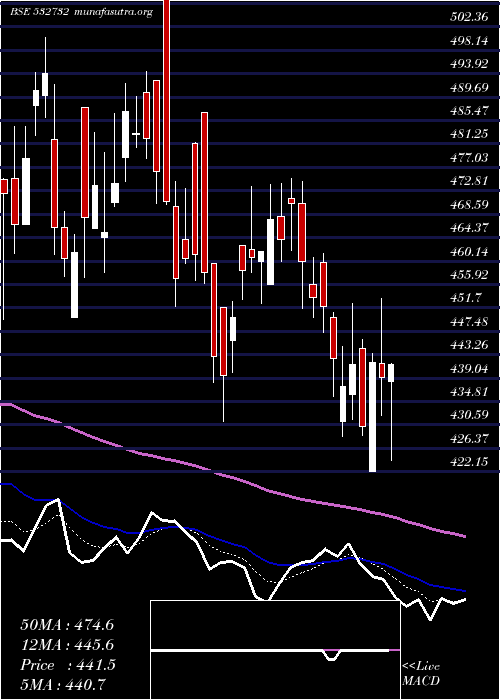
Task: Click the 455.92 price axis label
Action: (469, 275)
